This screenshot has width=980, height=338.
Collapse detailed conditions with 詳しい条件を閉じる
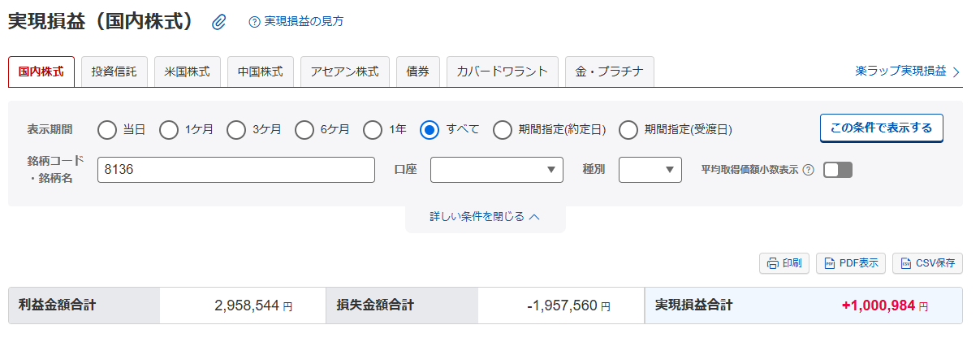[x=485, y=217]
